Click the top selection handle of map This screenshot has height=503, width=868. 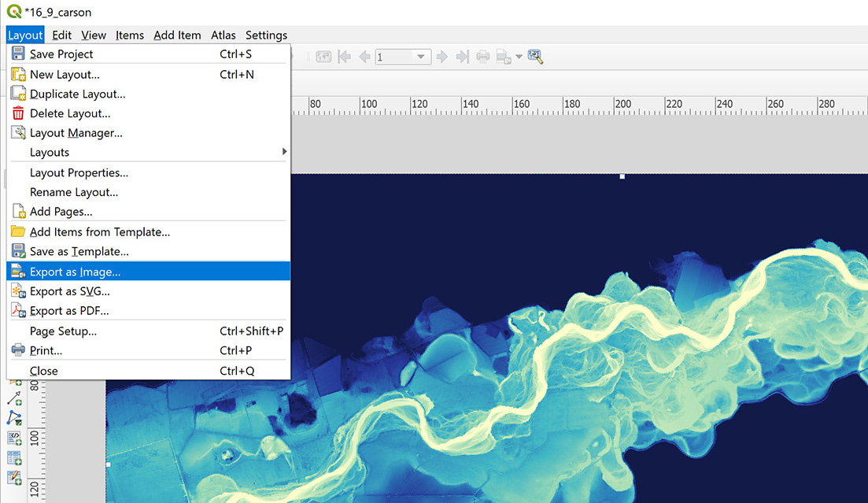coord(622,176)
